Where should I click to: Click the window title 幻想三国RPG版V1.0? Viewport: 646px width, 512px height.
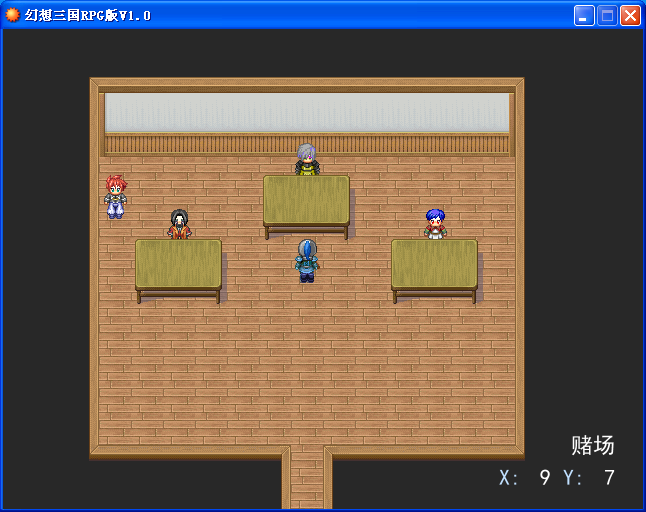tap(88, 15)
